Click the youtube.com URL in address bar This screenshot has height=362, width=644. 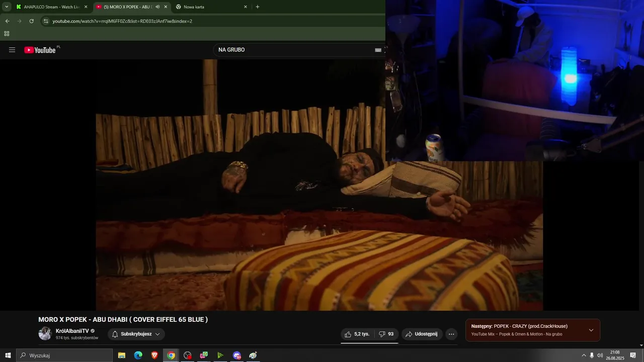122,21
